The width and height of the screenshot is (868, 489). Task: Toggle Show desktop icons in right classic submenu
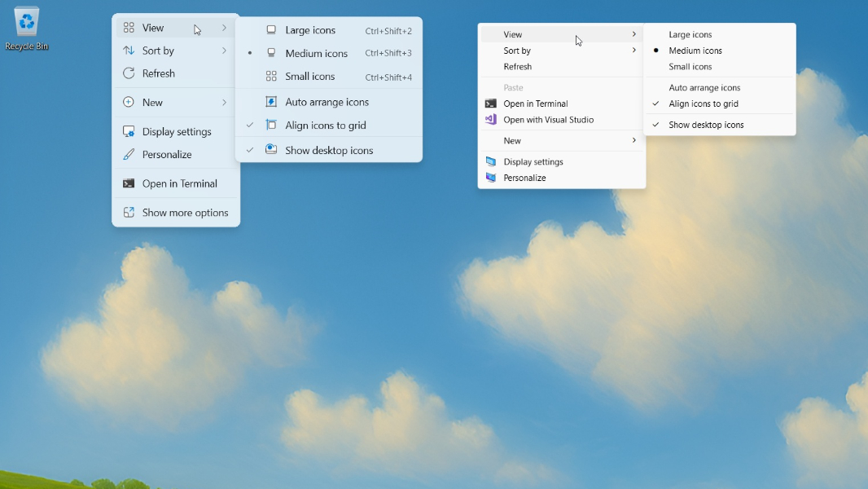tap(720, 125)
